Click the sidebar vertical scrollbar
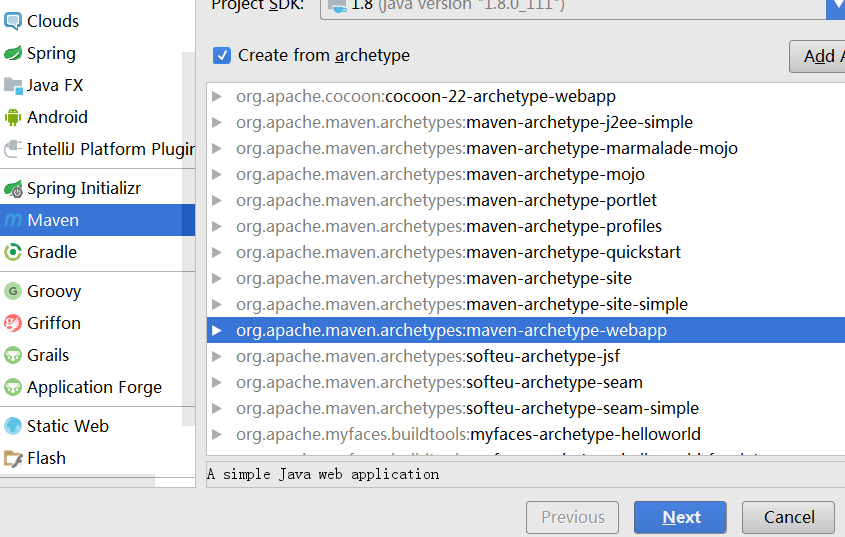The image size is (845, 537). (189, 239)
